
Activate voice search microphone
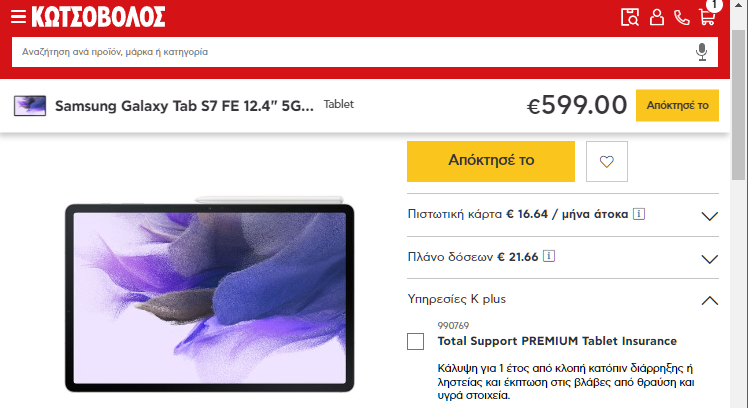pos(701,52)
